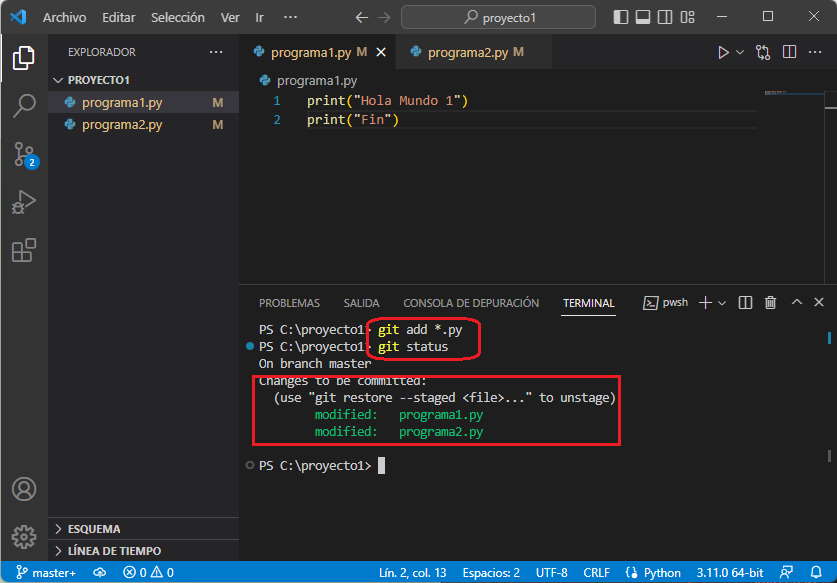Open editor more actions ellipsis
This screenshot has height=583, width=837.
click(x=815, y=52)
